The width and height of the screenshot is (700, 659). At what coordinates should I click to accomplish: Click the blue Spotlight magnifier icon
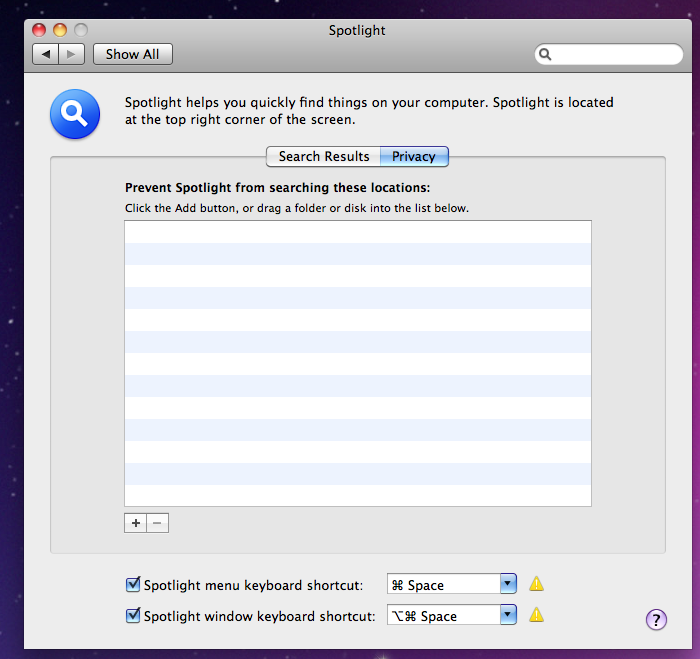click(x=75, y=114)
